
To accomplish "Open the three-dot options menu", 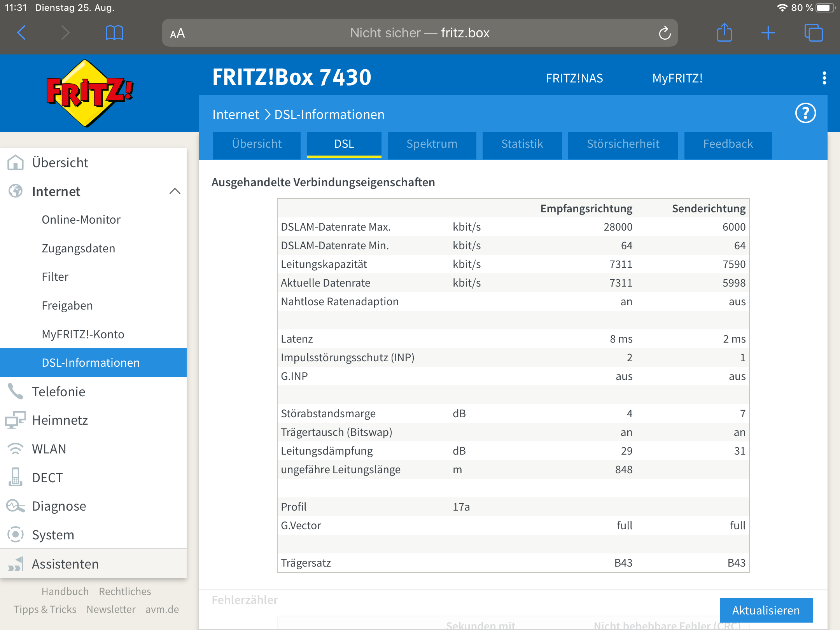I will pos(824,78).
